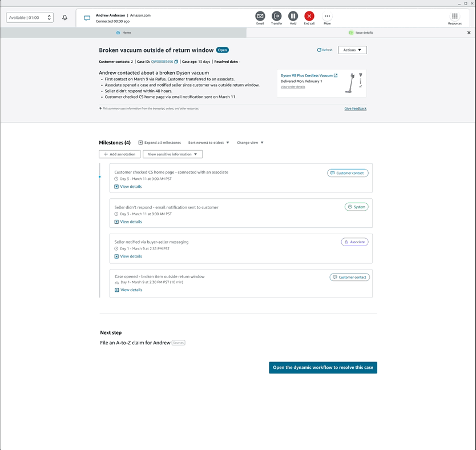This screenshot has width=476, height=450.
Task: Open the Actions dropdown menu
Action: point(353,50)
